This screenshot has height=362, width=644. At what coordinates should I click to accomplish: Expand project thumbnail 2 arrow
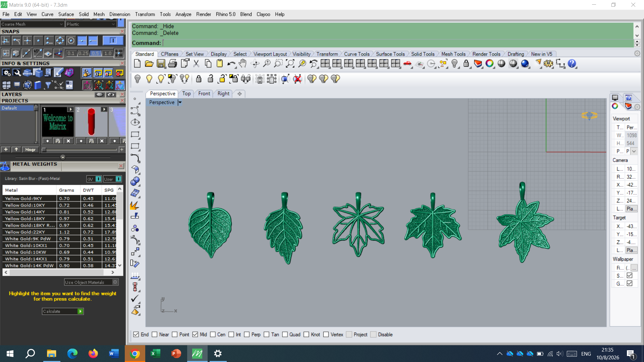(x=104, y=110)
